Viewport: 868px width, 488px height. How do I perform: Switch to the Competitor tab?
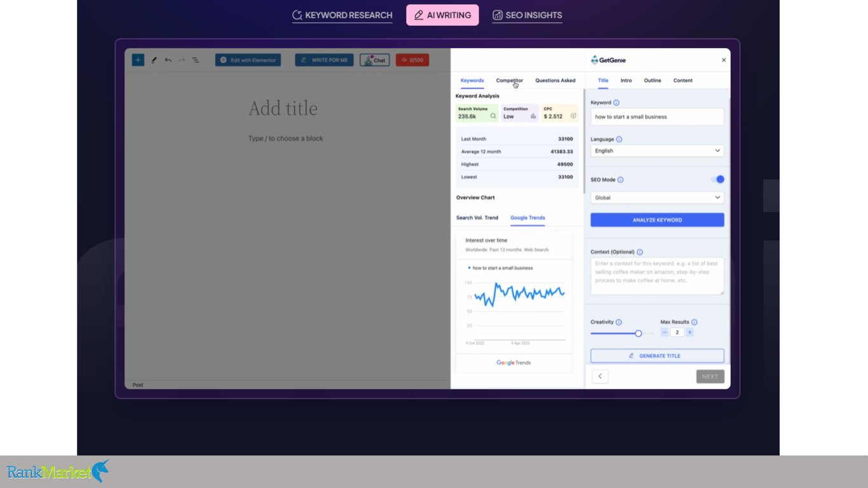[x=510, y=81]
